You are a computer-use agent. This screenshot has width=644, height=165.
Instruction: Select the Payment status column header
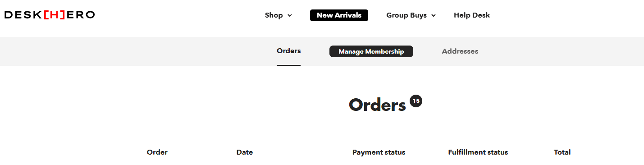coord(379,152)
